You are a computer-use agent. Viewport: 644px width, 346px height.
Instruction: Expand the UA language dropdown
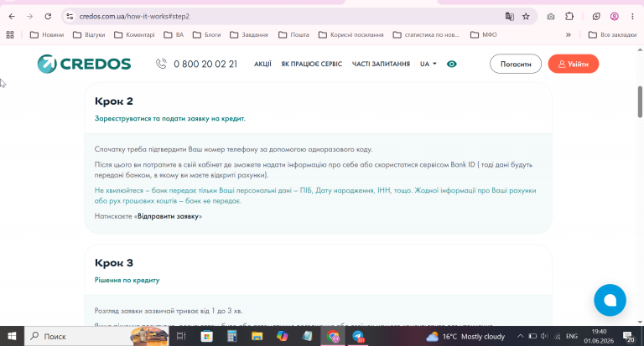click(428, 64)
